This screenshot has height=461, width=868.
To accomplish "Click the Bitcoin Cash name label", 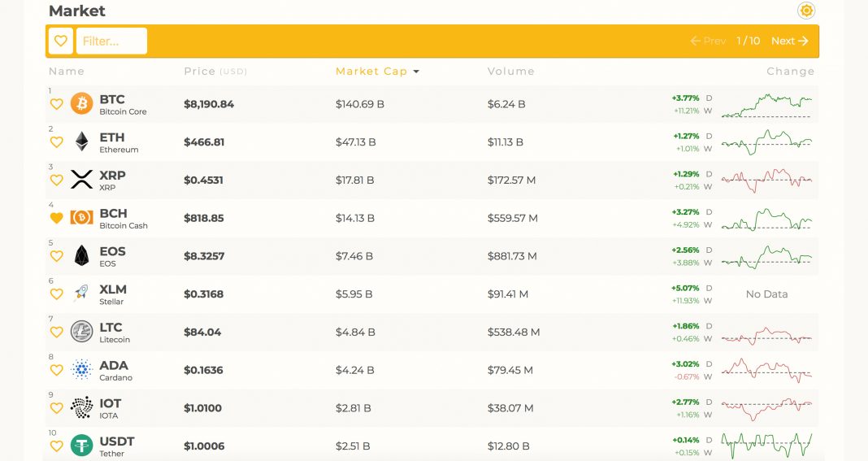I will tap(124, 225).
